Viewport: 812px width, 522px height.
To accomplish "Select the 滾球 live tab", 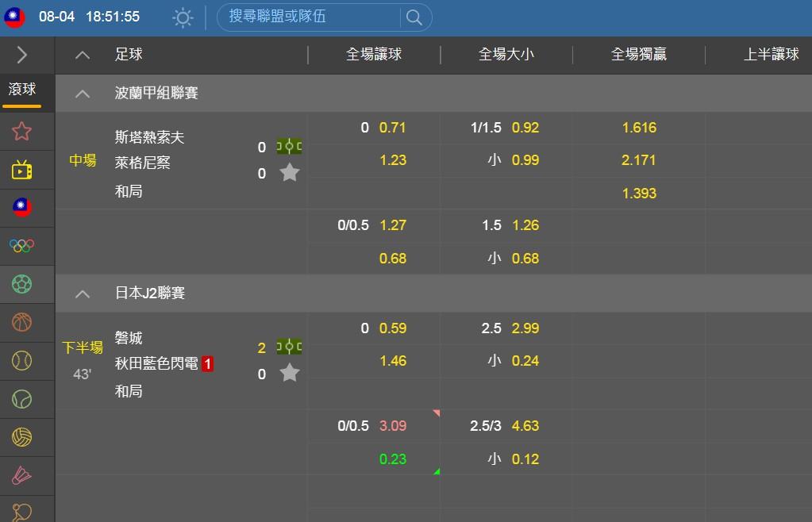I will coord(22,89).
